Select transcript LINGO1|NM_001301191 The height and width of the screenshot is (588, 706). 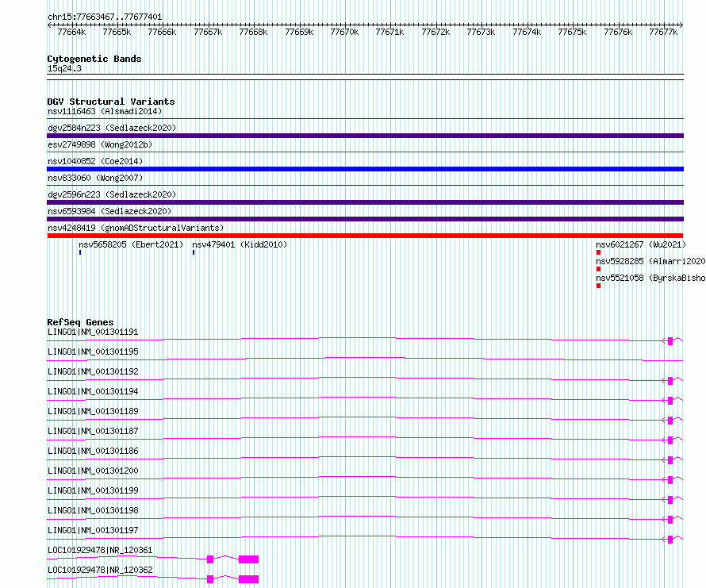click(x=93, y=332)
